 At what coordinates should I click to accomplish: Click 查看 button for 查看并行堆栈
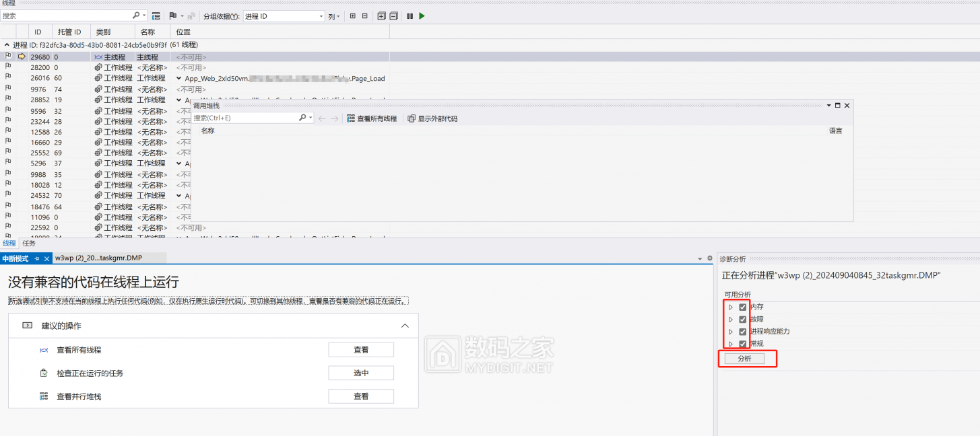[x=361, y=397]
